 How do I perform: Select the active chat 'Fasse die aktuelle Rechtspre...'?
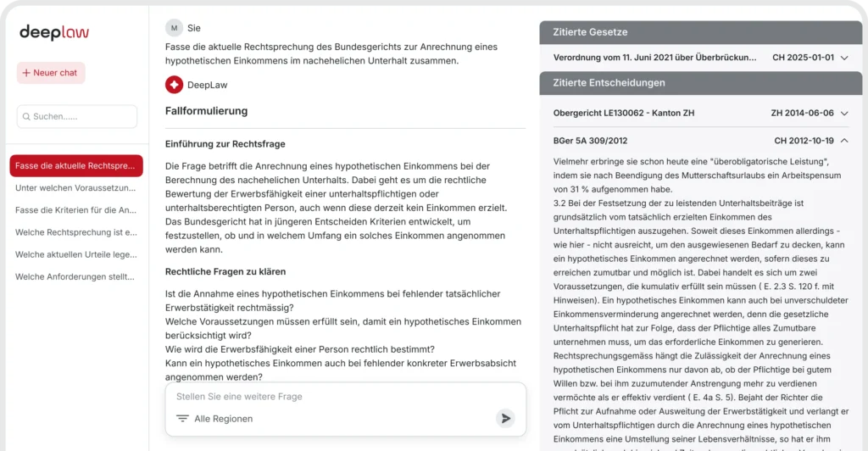pyautogui.click(x=76, y=166)
